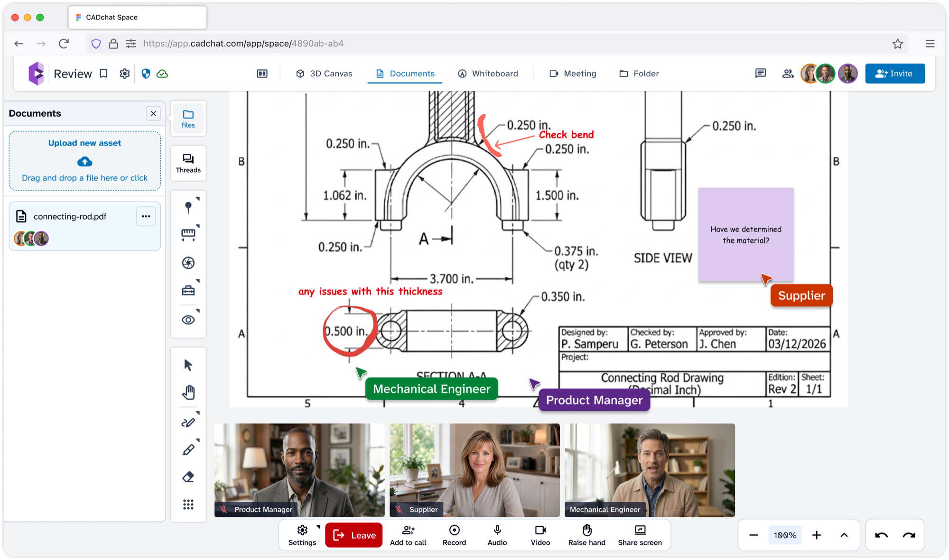Select the Mechanical Engineer video tile
The image size is (949, 560).
click(x=650, y=470)
